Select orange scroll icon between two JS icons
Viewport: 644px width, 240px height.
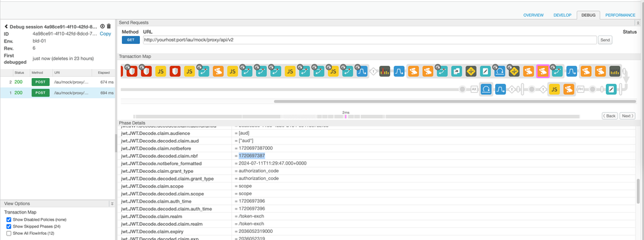[x=219, y=72]
